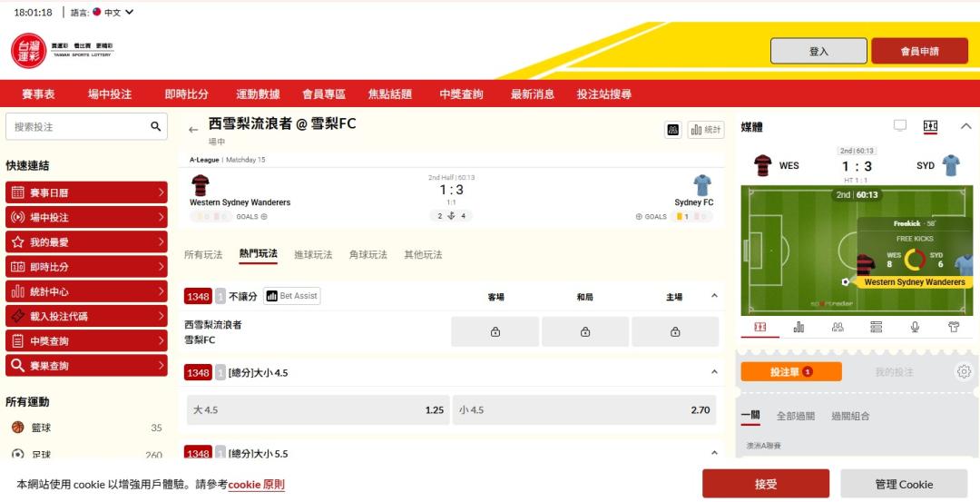This screenshot has height=502, width=980.
Task: Select the pitch tracker icon in 媒體 header
Action: click(931, 126)
